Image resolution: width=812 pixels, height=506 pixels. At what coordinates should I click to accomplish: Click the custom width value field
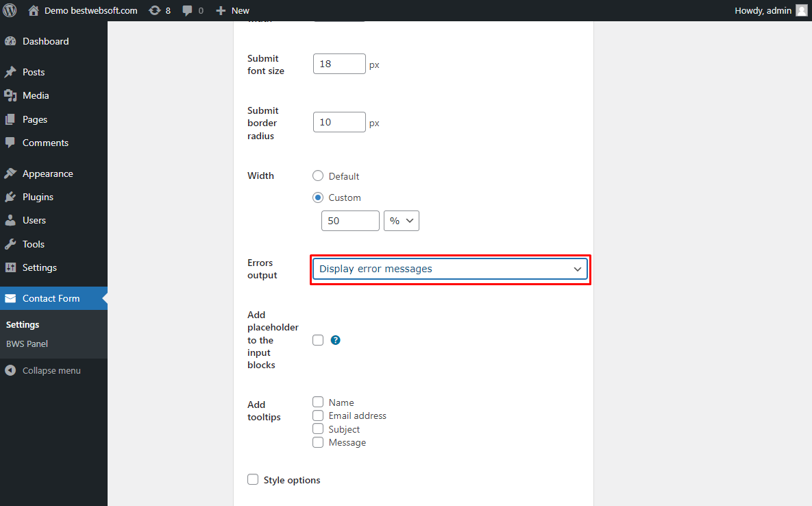pos(350,221)
